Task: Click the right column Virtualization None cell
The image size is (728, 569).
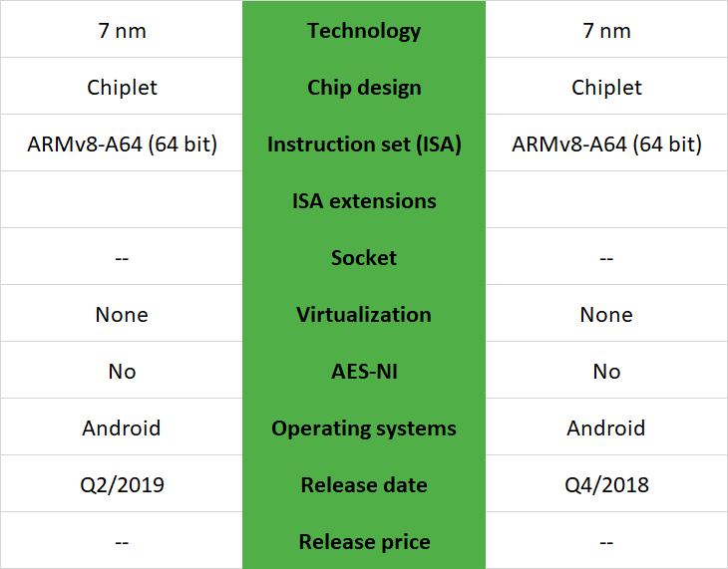Action: [x=606, y=314]
